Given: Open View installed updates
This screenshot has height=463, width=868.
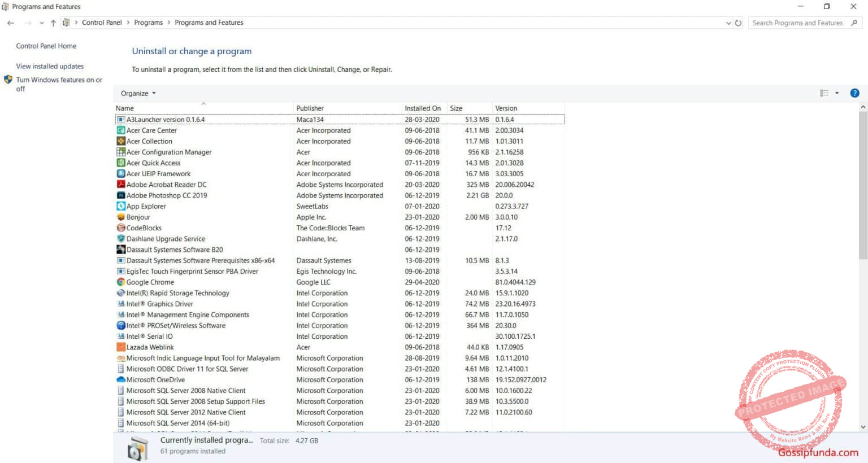Looking at the screenshot, I should click(x=50, y=66).
